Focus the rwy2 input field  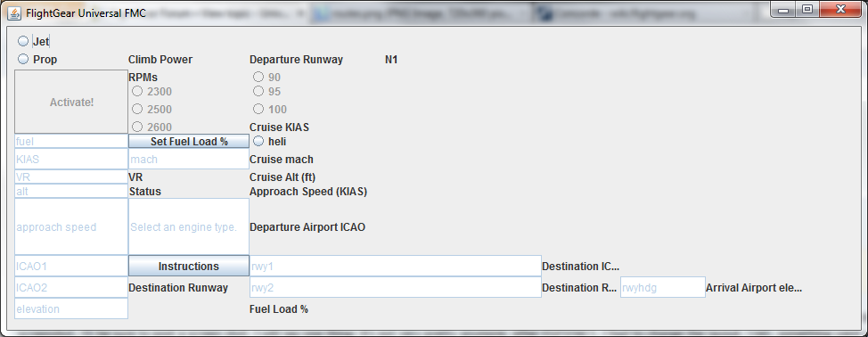point(396,288)
